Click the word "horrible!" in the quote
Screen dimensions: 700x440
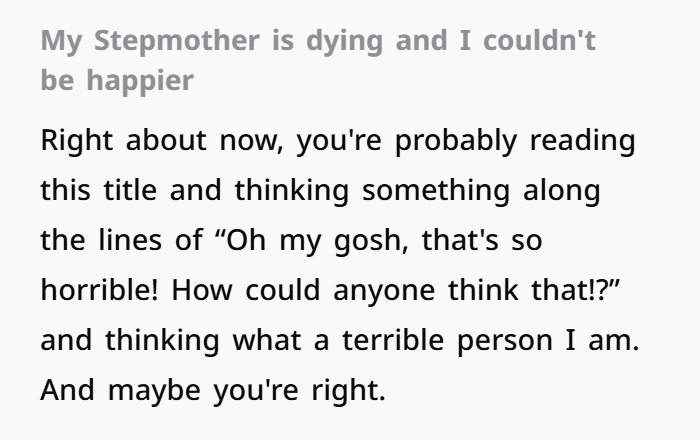(x=99, y=290)
